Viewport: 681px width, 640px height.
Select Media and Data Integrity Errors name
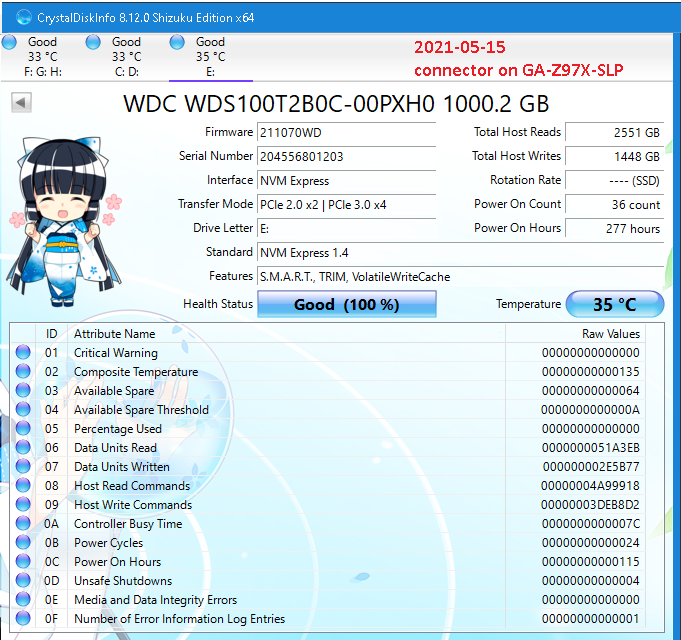click(155, 600)
